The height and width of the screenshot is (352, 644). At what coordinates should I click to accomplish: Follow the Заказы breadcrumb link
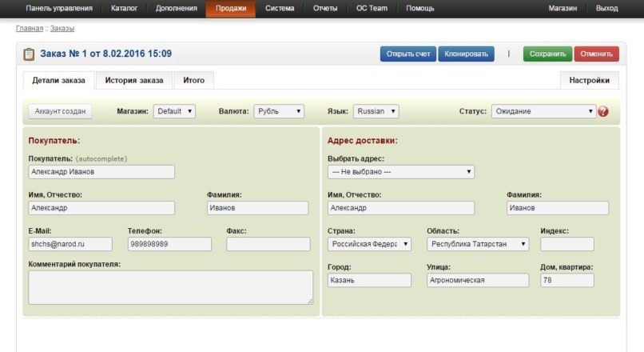click(62, 28)
